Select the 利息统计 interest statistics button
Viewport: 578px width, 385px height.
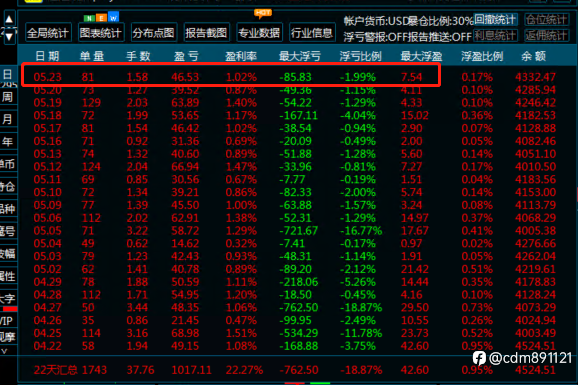coord(495,35)
